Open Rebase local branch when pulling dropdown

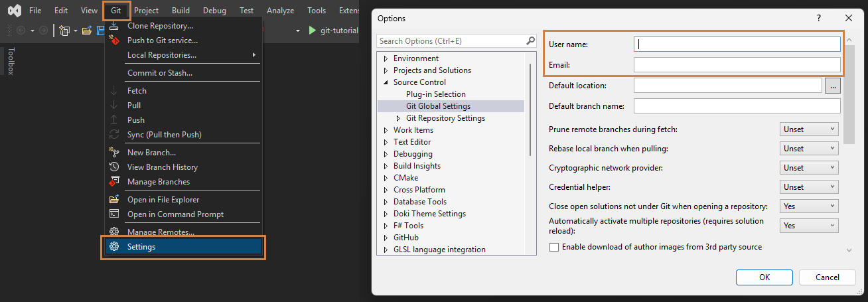point(809,149)
